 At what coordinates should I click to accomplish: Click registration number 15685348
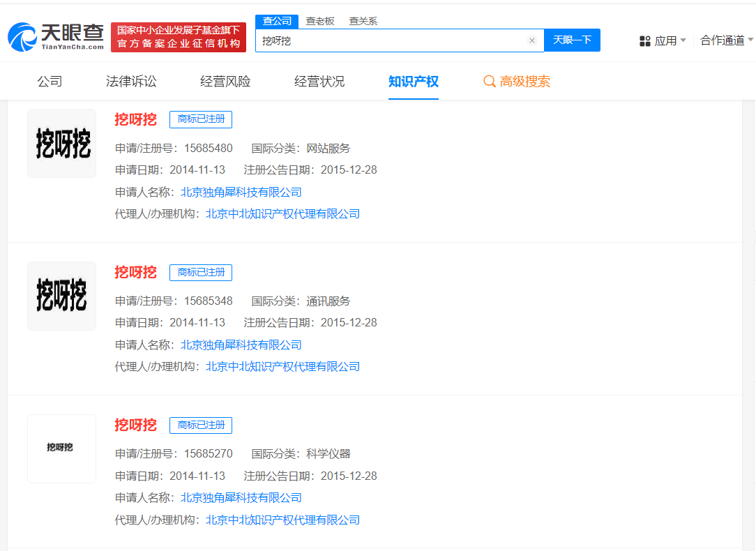point(209,301)
